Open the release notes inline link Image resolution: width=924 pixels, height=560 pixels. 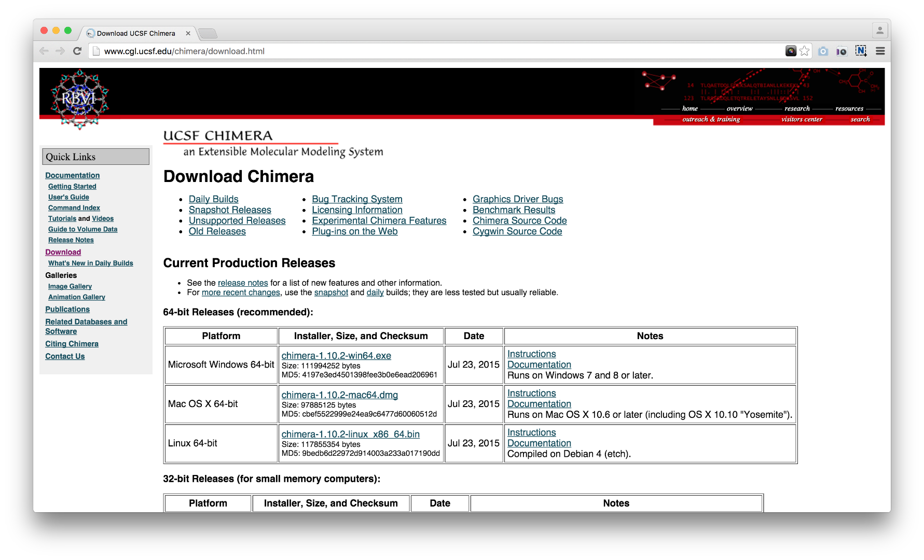pyautogui.click(x=243, y=283)
